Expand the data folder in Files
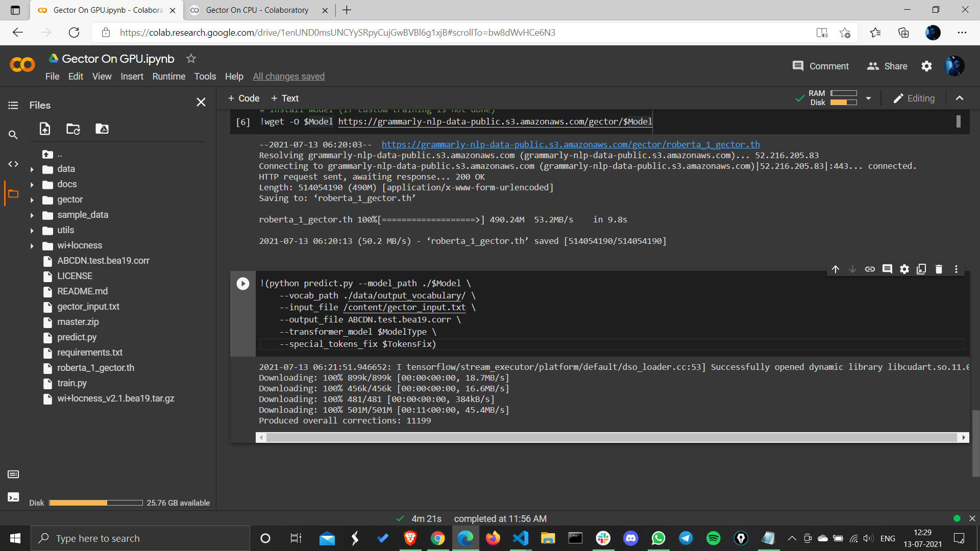The image size is (980, 551). pyautogui.click(x=32, y=169)
